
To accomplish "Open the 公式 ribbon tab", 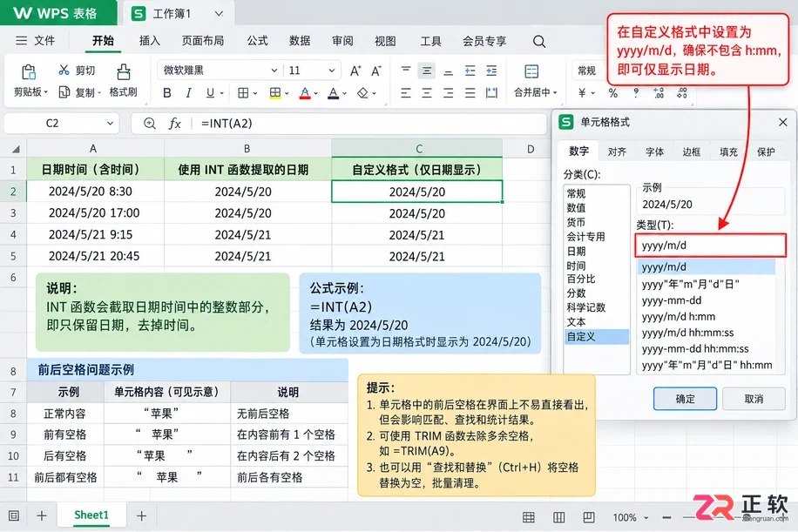I will [258, 41].
